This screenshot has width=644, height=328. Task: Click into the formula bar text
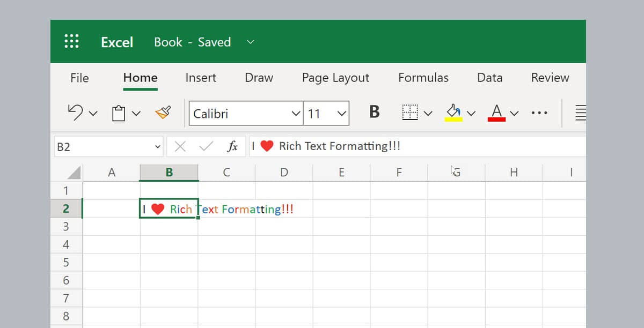click(418, 146)
